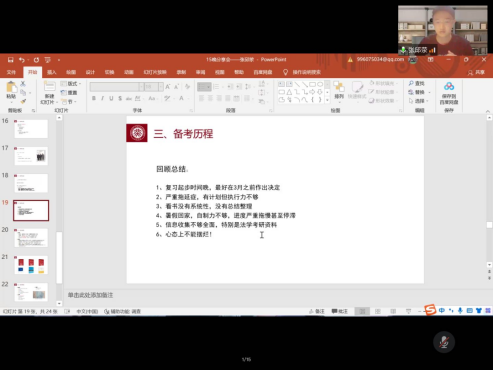Click the Arrange shapes icon
This screenshot has height=371, width=494.
pos(339,87)
